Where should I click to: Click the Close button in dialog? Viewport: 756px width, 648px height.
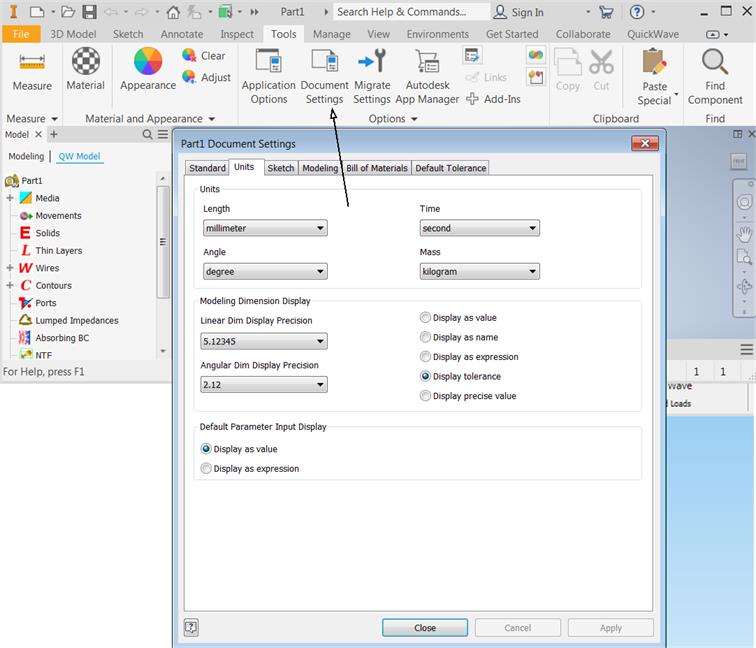coord(425,628)
